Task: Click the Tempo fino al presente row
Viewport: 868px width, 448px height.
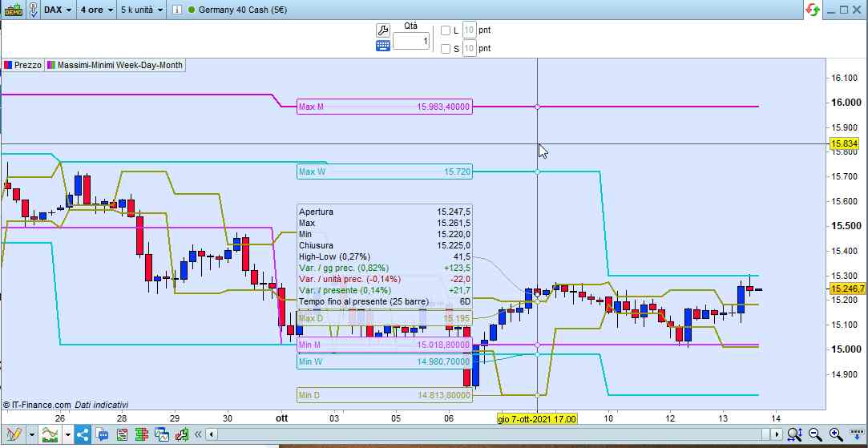Action: pyautogui.click(x=385, y=301)
